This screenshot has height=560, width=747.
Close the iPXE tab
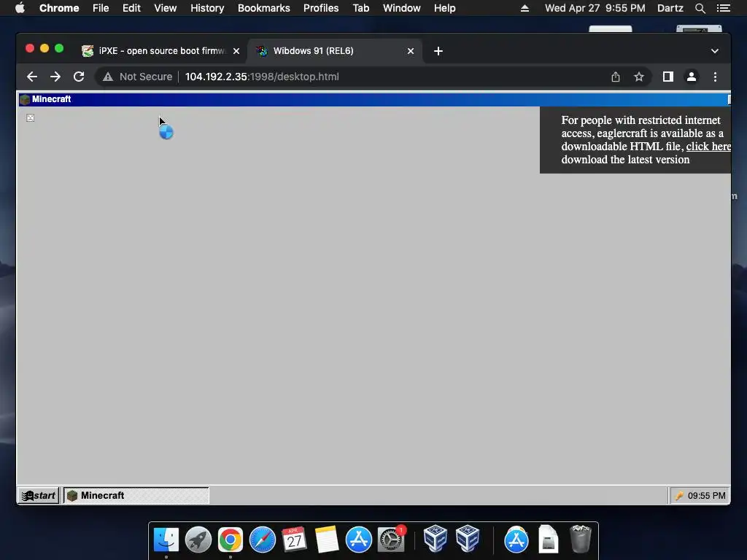click(236, 51)
